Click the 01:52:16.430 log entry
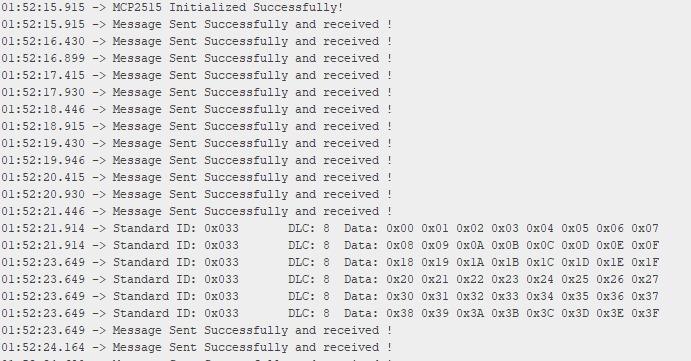Image resolution: width=691 pixels, height=361 pixels. coord(197,41)
